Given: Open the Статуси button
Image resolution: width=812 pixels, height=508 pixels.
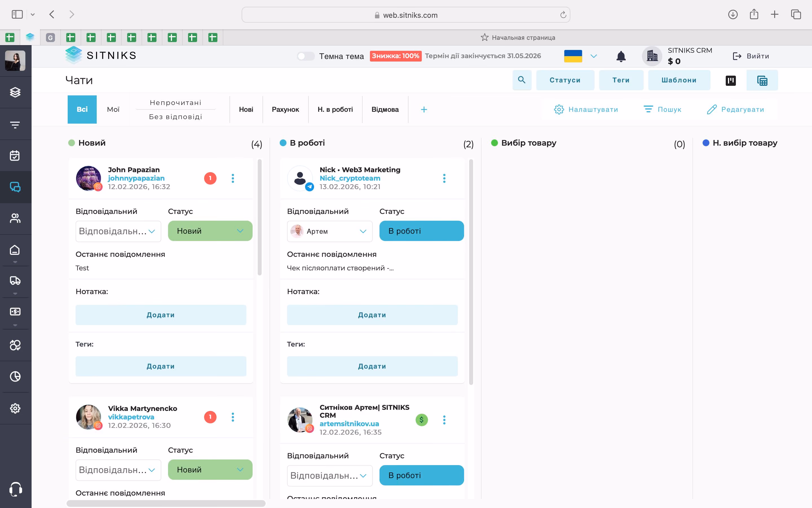Looking at the screenshot, I should point(565,80).
